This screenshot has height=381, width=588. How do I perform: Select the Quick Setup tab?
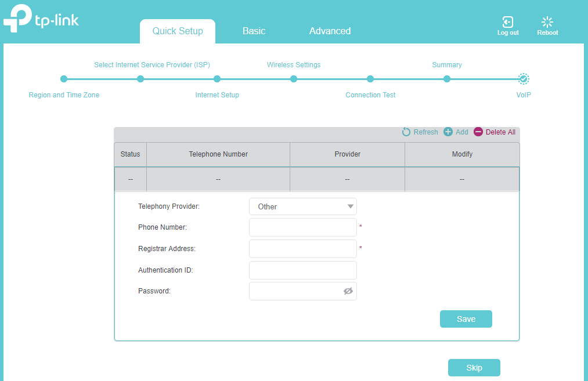(178, 31)
